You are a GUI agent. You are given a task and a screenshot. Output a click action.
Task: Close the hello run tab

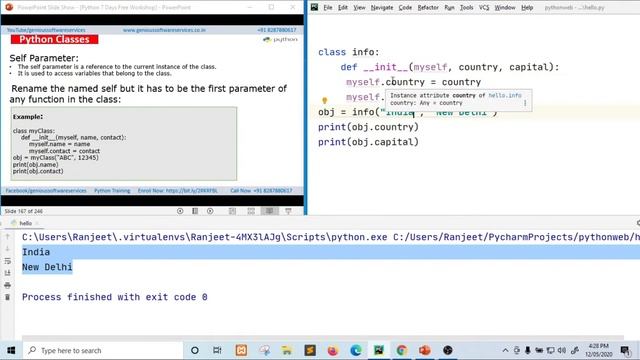tap(37, 223)
